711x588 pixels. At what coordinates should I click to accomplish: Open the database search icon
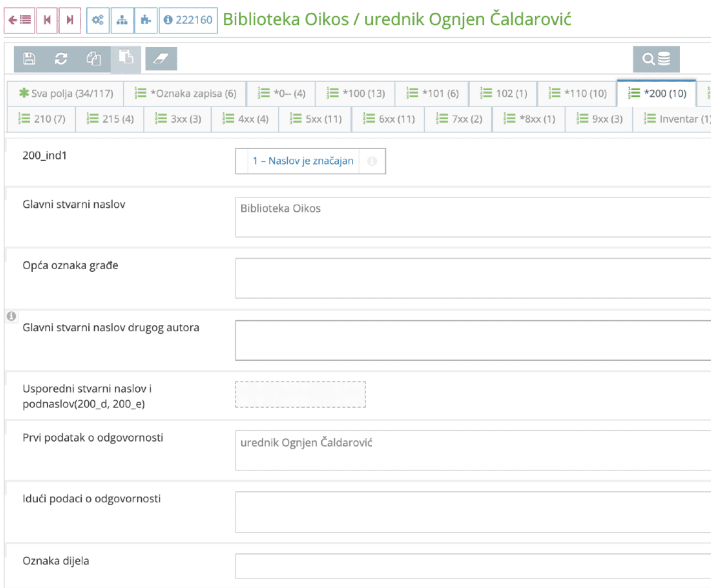[657, 59]
